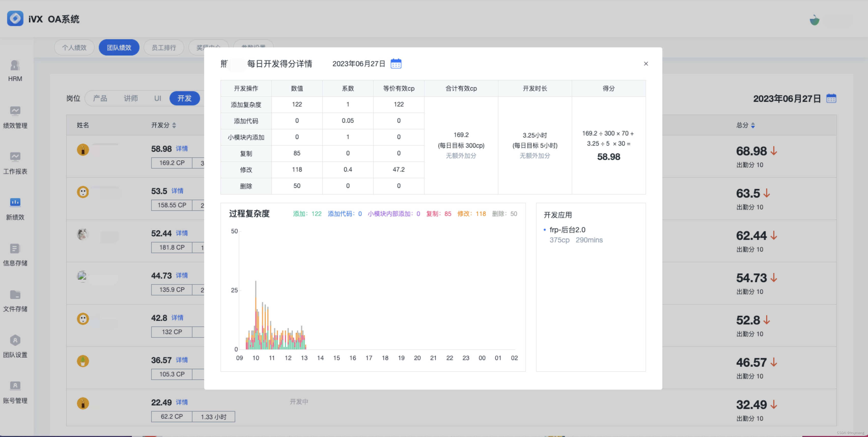
Task: Select UI position filter
Action: coord(158,99)
